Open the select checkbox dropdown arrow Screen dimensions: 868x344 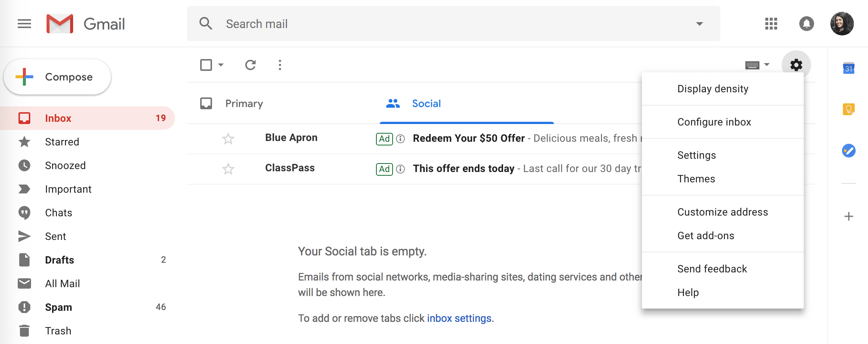point(221,65)
